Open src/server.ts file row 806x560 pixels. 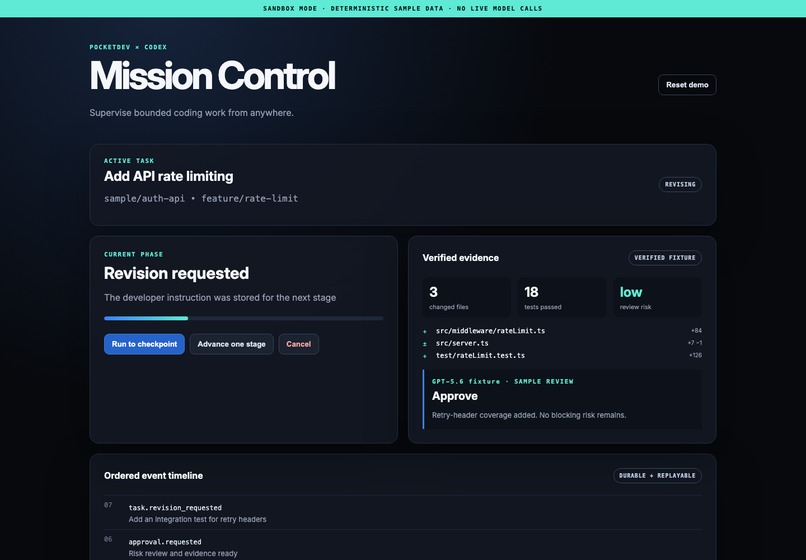pyautogui.click(x=562, y=343)
